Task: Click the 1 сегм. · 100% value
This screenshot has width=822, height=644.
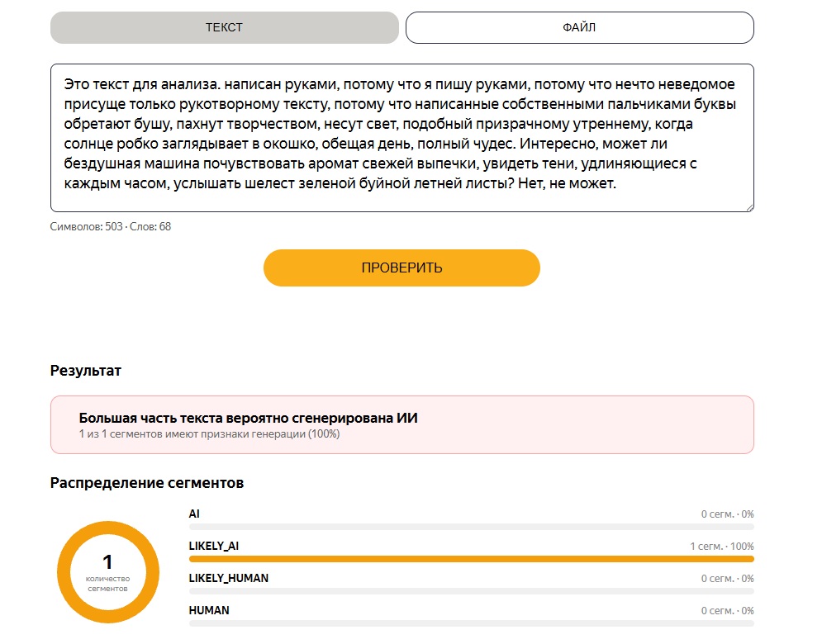Action: [x=722, y=547]
